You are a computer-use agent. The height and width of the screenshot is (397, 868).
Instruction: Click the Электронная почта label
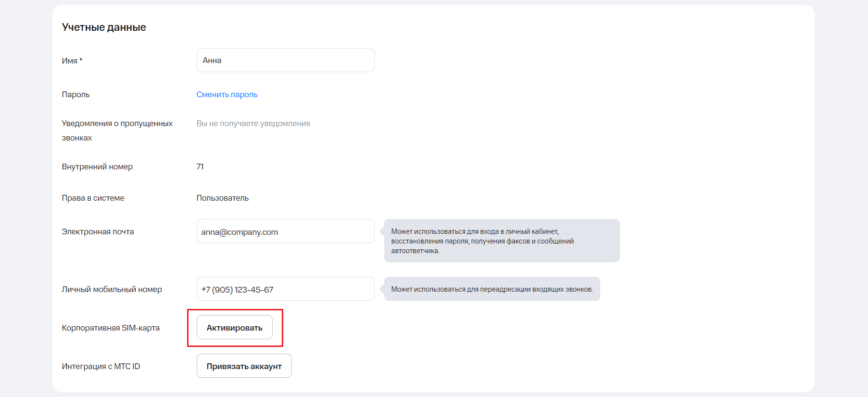pos(98,231)
